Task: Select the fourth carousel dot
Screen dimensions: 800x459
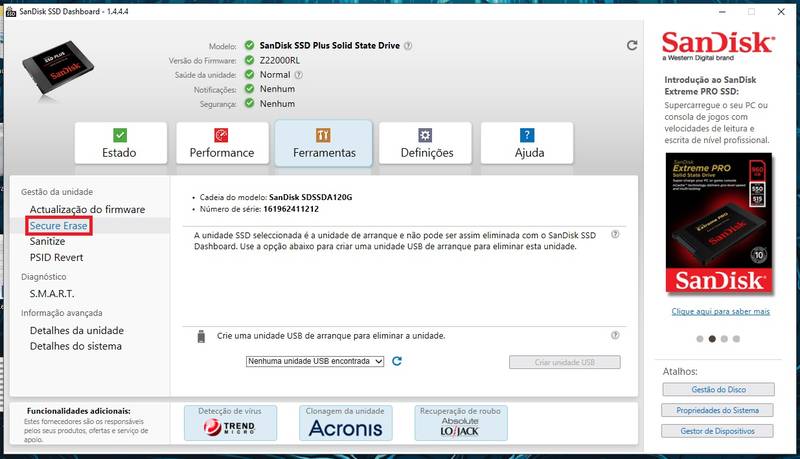Action: [x=736, y=339]
